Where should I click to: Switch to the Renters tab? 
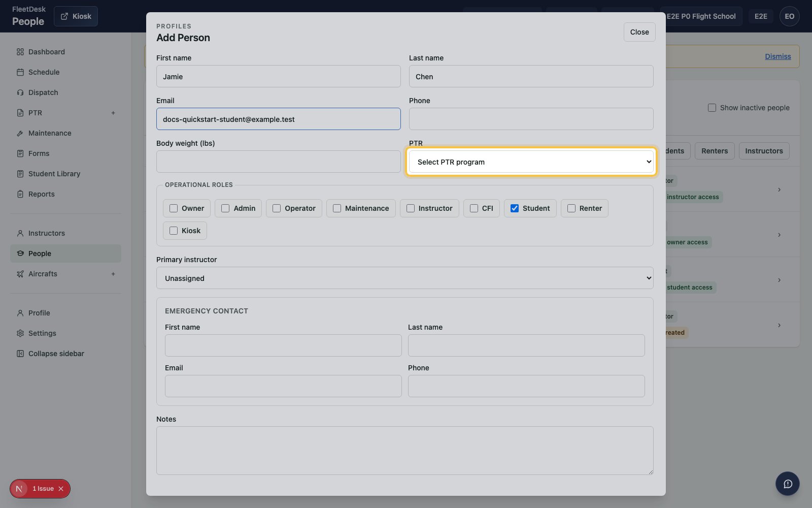pos(715,151)
